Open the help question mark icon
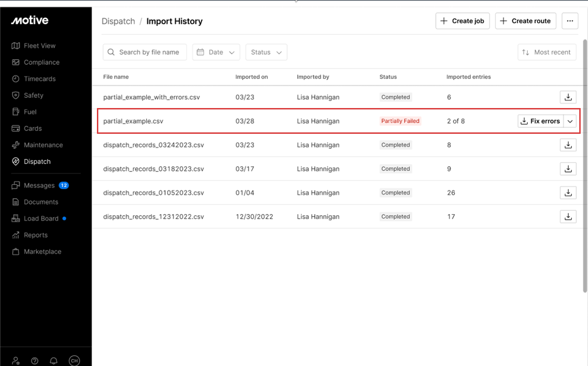The width and height of the screenshot is (588, 366). click(x=34, y=361)
